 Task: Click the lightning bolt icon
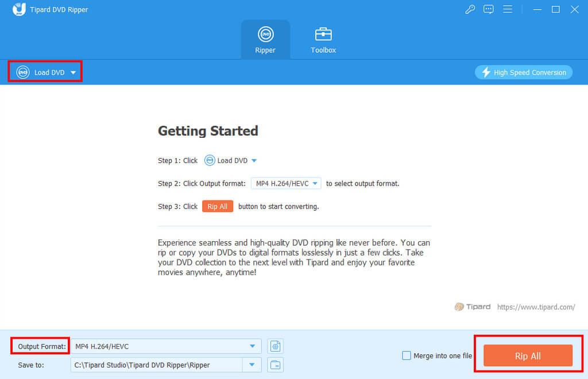point(486,72)
